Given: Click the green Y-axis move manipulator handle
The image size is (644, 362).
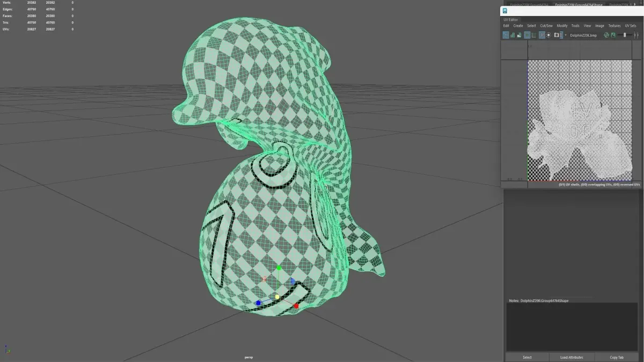Looking at the screenshot, I should [279, 267].
